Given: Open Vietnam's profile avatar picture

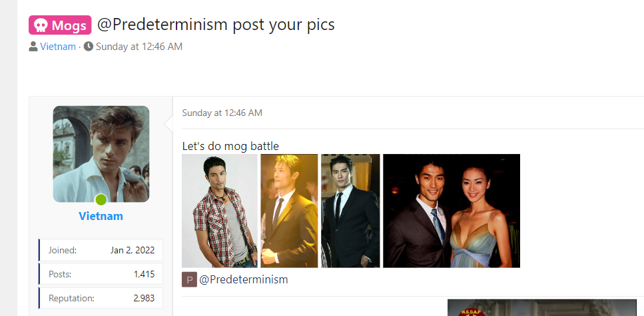Looking at the screenshot, I should point(101,154).
